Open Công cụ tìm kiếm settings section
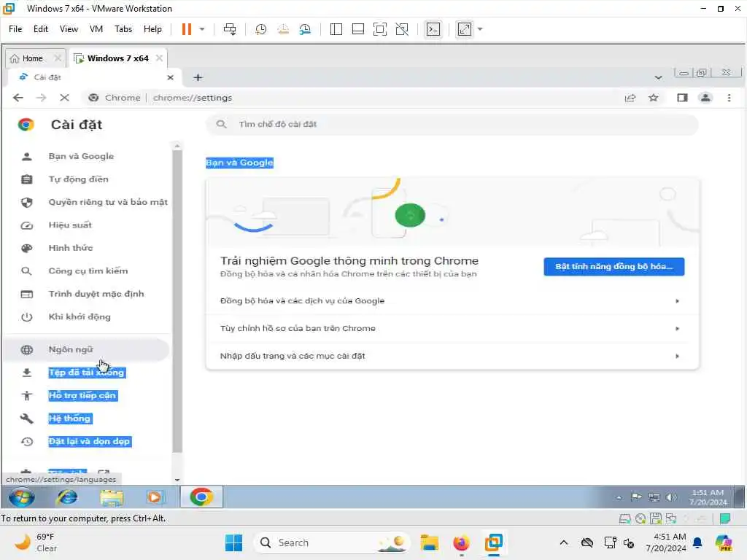Image resolution: width=747 pixels, height=560 pixels. point(87,271)
